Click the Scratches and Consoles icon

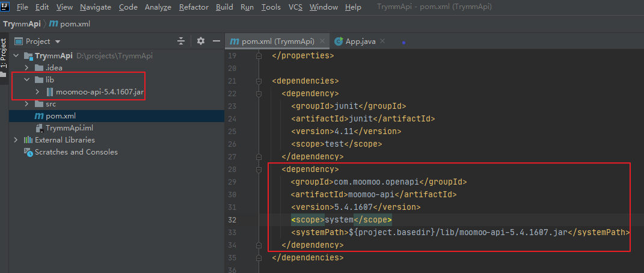pos(28,152)
